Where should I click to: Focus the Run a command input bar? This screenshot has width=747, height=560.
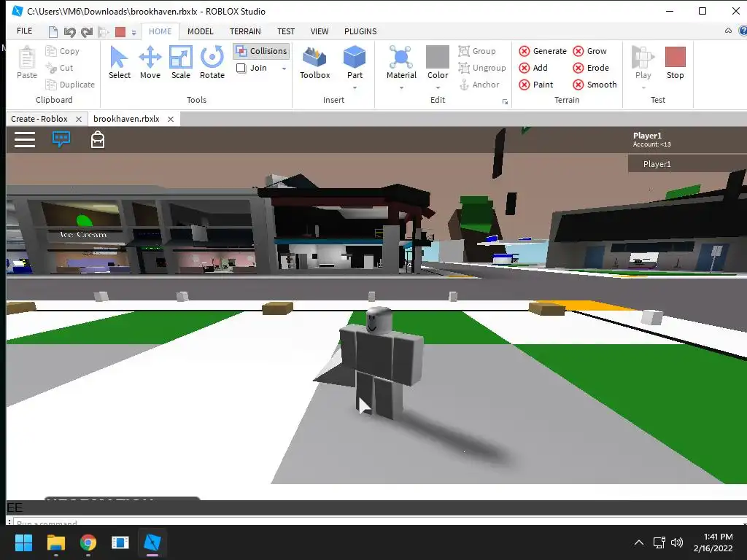coord(379,523)
